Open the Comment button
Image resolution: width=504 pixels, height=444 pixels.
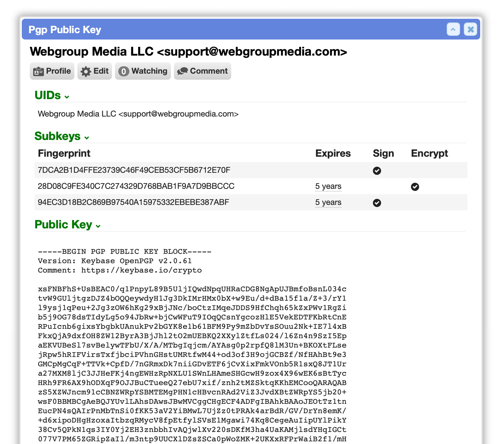(x=202, y=71)
